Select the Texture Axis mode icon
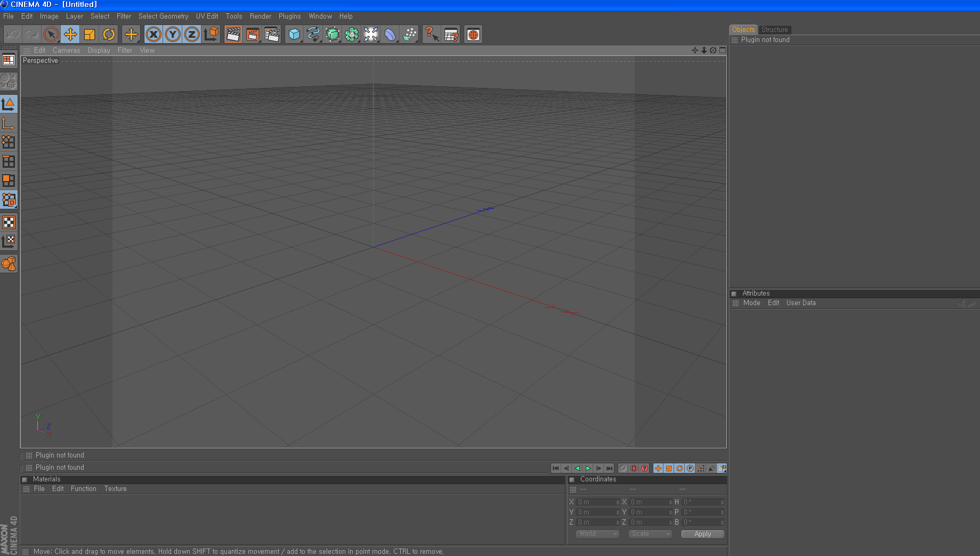This screenshot has height=556, width=980. point(9,241)
